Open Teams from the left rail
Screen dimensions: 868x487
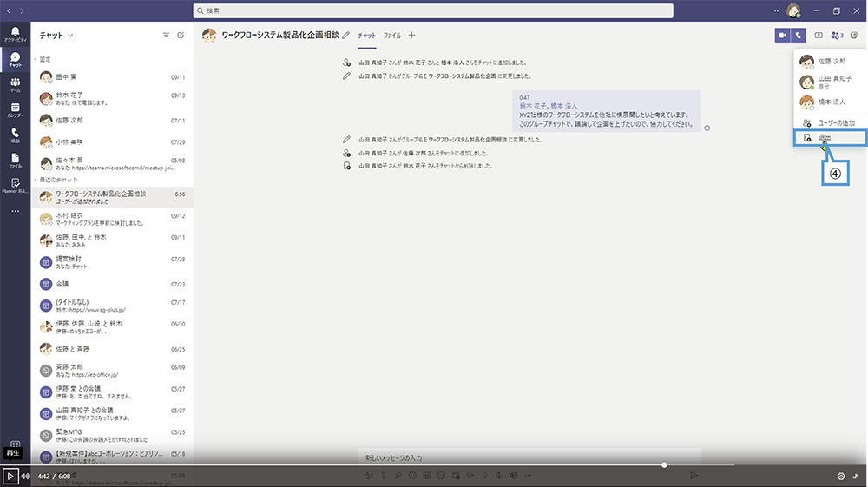(x=15, y=85)
